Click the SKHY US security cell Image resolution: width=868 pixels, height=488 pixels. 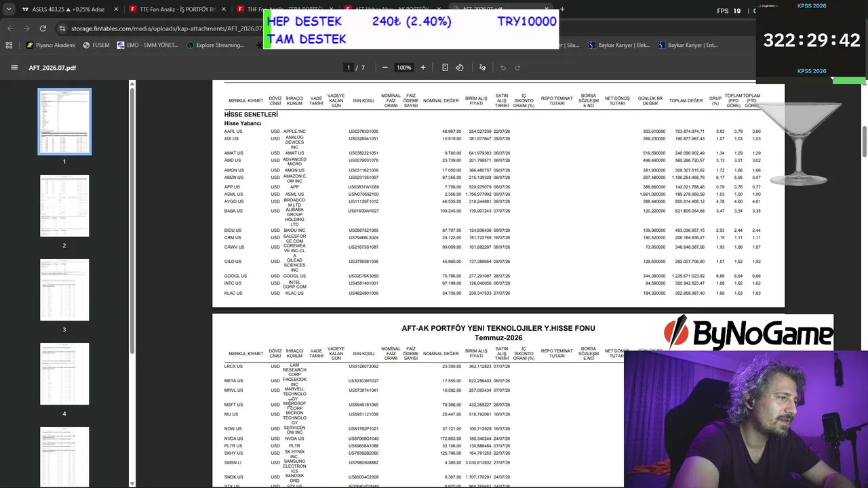233,453
